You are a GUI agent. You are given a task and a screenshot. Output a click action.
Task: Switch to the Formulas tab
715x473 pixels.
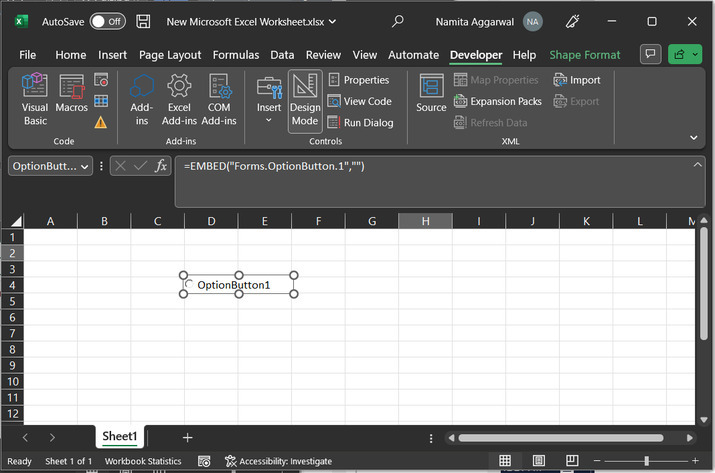(236, 55)
